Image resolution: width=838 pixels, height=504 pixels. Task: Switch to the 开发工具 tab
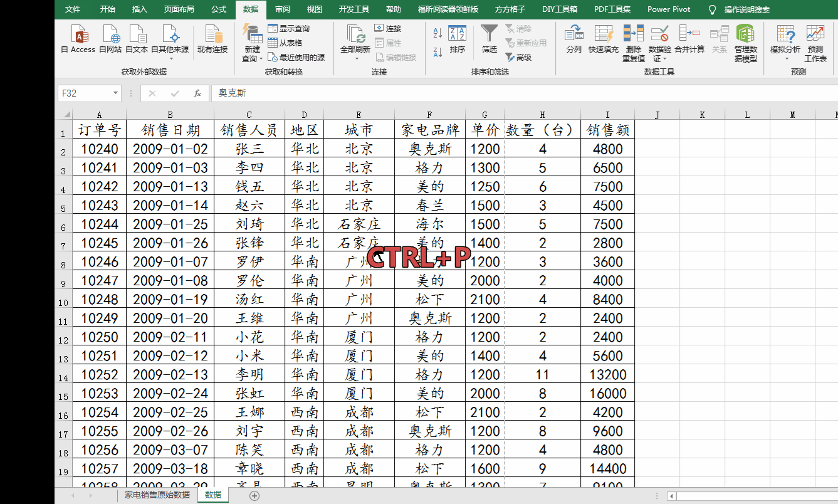[x=354, y=9]
